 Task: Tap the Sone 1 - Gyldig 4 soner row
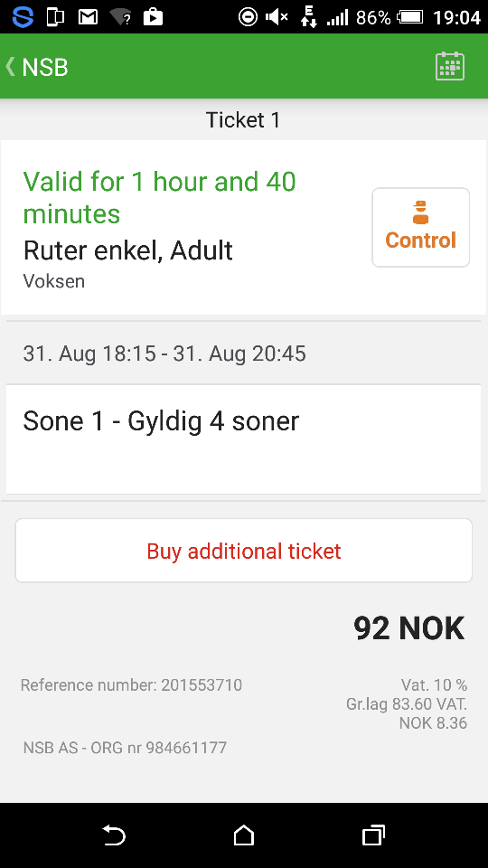[x=243, y=439]
